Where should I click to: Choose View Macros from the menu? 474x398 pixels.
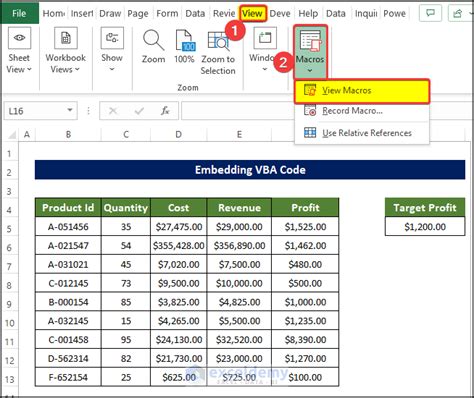click(362, 91)
